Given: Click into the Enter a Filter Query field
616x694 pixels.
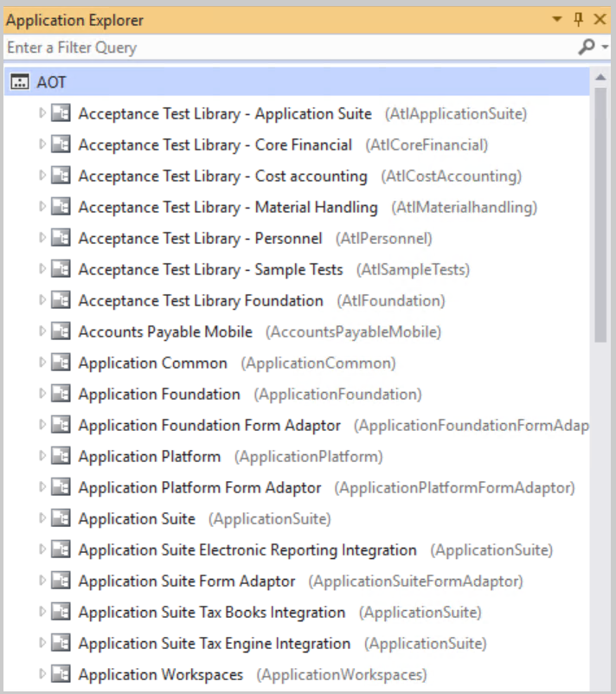Looking at the screenshot, I should point(287,48).
